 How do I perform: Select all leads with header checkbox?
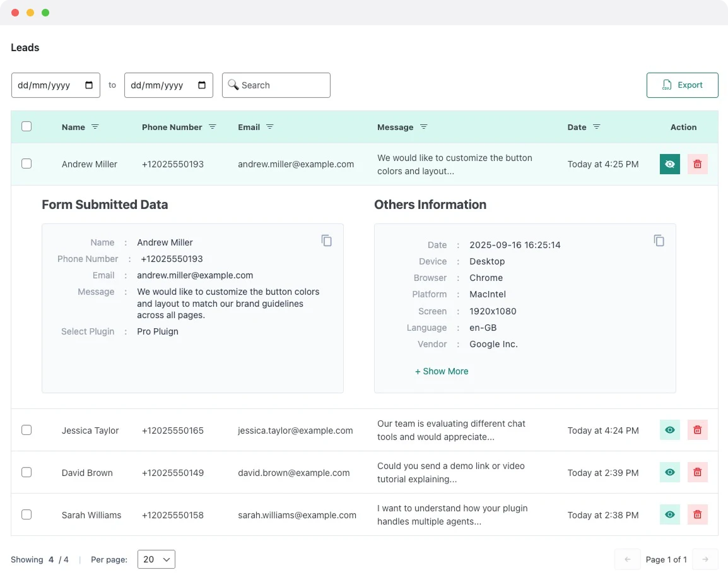click(x=26, y=126)
